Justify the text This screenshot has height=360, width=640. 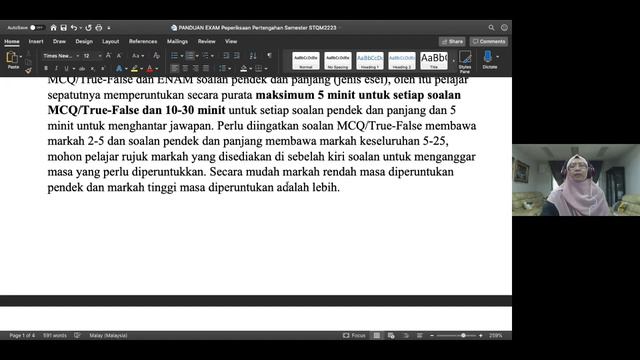(206, 69)
